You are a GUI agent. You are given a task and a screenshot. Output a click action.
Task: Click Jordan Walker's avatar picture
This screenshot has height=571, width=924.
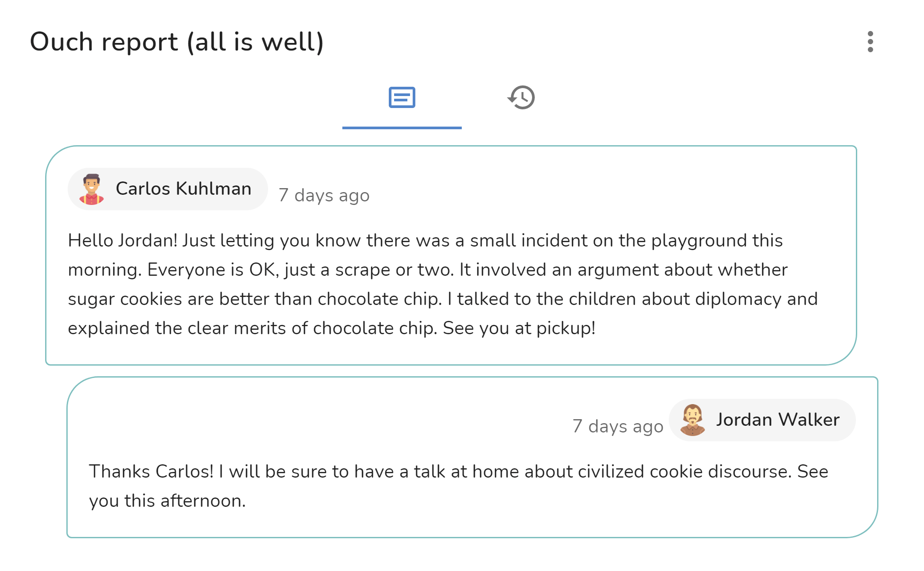click(693, 420)
